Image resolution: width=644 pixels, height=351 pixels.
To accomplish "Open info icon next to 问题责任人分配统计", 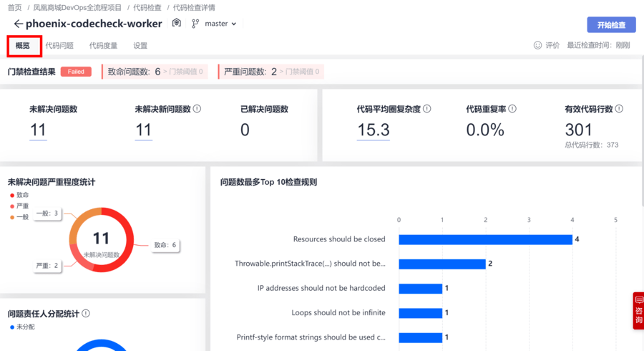I will click(86, 314).
